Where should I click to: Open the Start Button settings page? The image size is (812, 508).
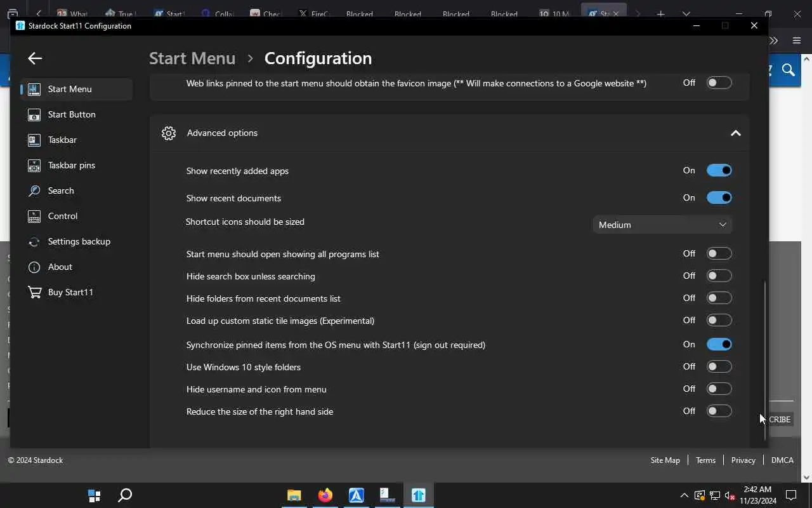click(77, 114)
